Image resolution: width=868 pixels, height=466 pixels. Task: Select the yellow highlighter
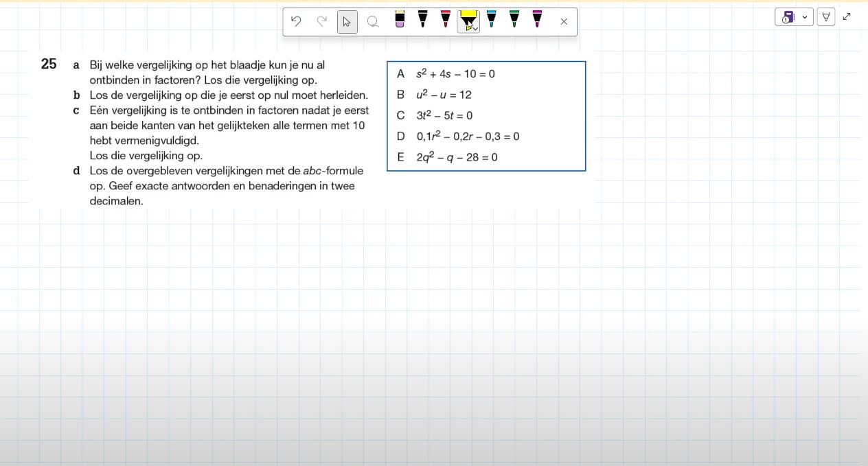(x=468, y=21)
